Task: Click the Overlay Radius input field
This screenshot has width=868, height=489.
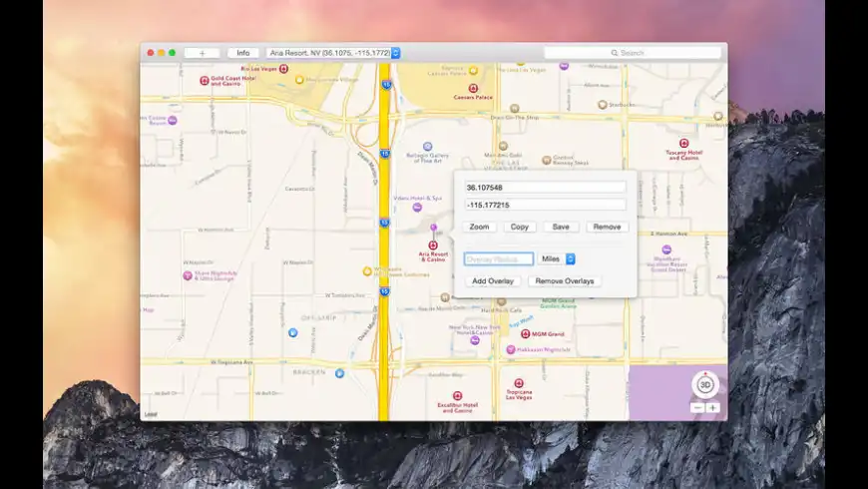Action: tap(499, 259)
